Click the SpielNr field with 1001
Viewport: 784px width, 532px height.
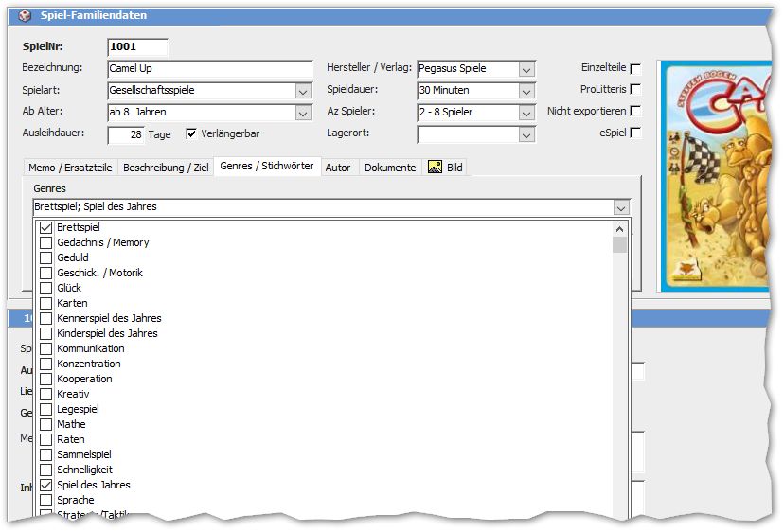tap(137, 47)
